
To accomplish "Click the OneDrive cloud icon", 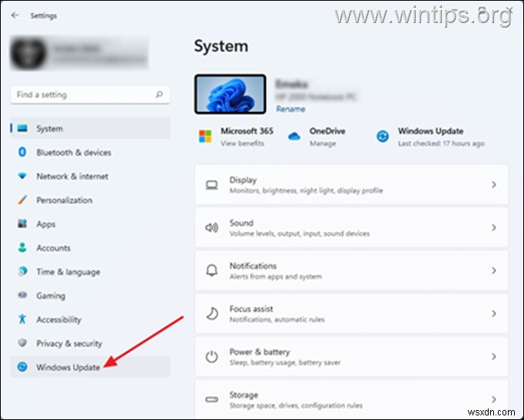I will [294, 136].
